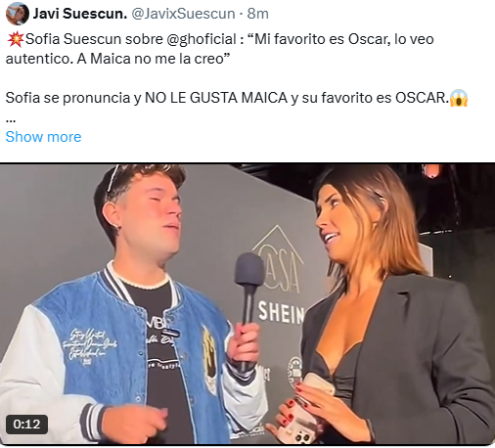Click the sunglasses on the man's head
The height and width of the screenshot is (448, 495).
pyautogui.click(x=113, y=178)
